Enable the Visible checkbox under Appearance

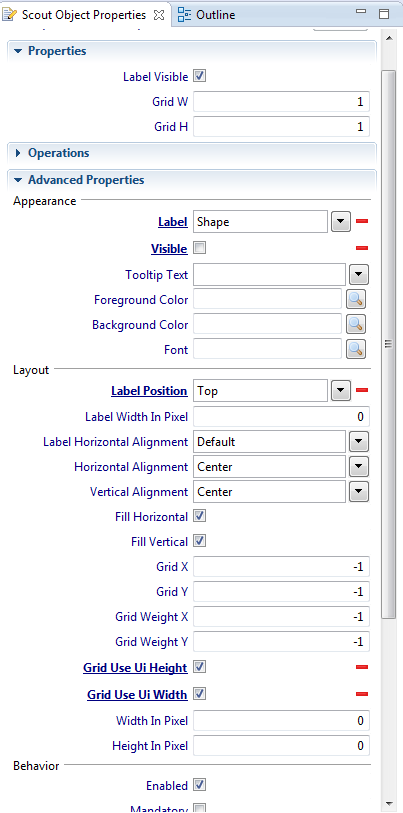[x=200, y=248]
